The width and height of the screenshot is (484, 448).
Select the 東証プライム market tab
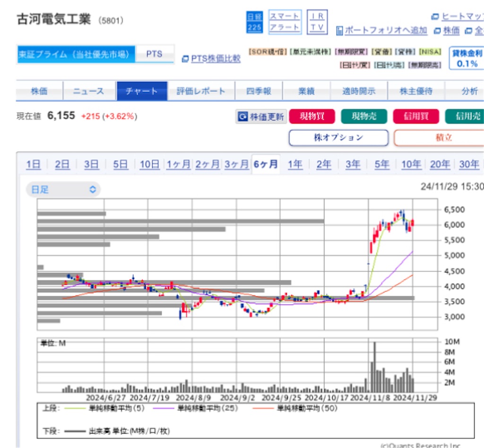point(76,54)
